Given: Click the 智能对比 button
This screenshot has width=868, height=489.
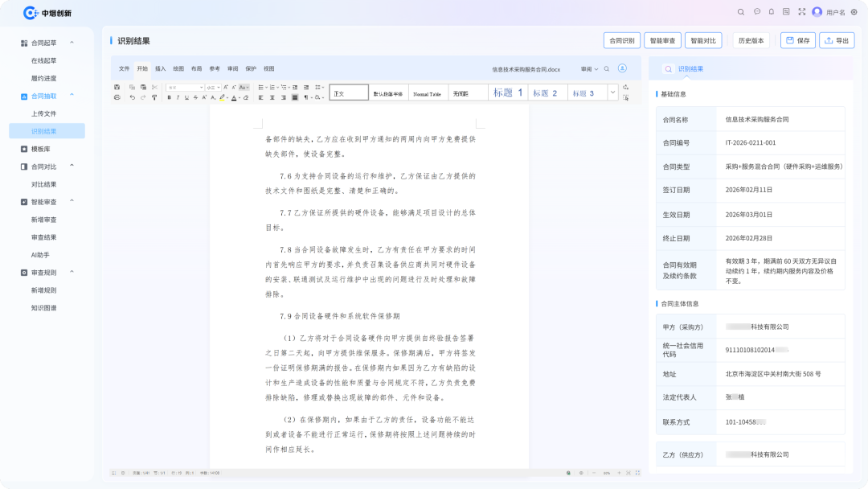Looking at the screenshot, I should click(x=703, y=40).
